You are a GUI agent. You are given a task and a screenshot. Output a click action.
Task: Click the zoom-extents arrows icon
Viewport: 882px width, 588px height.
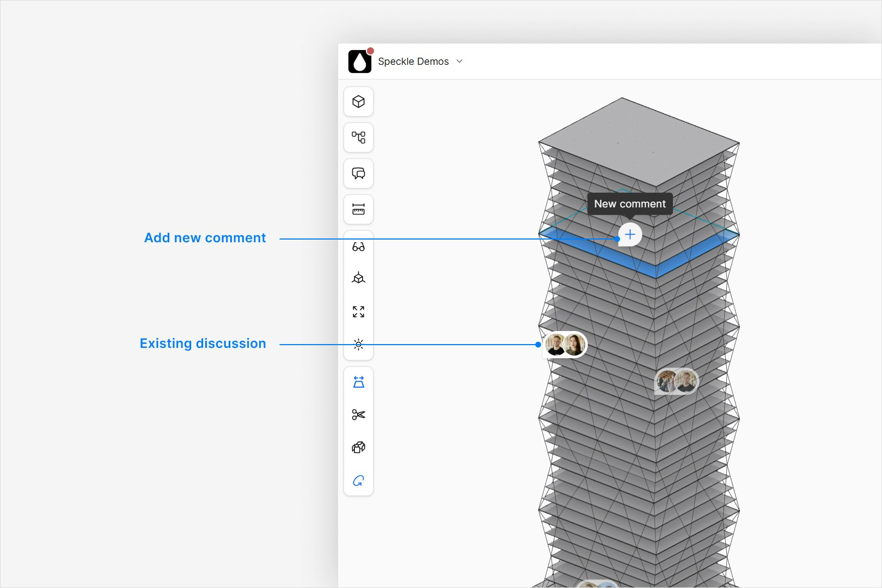[358, 311]
